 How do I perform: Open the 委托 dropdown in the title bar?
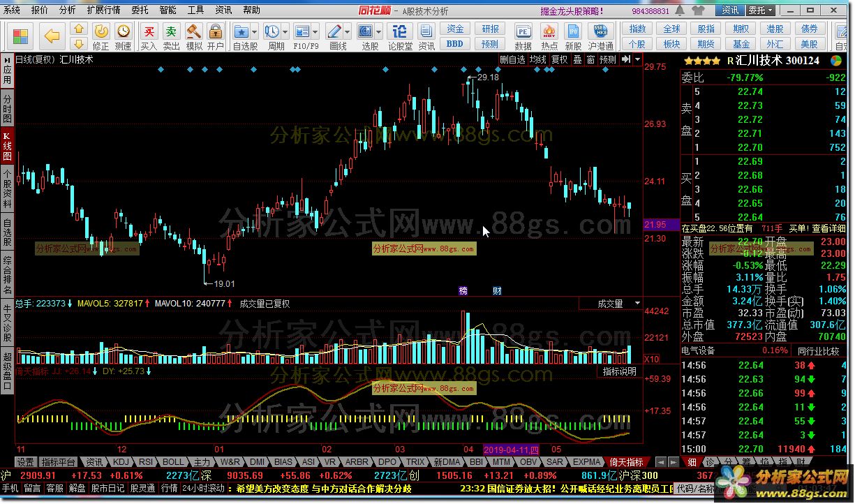click(761, 10)
